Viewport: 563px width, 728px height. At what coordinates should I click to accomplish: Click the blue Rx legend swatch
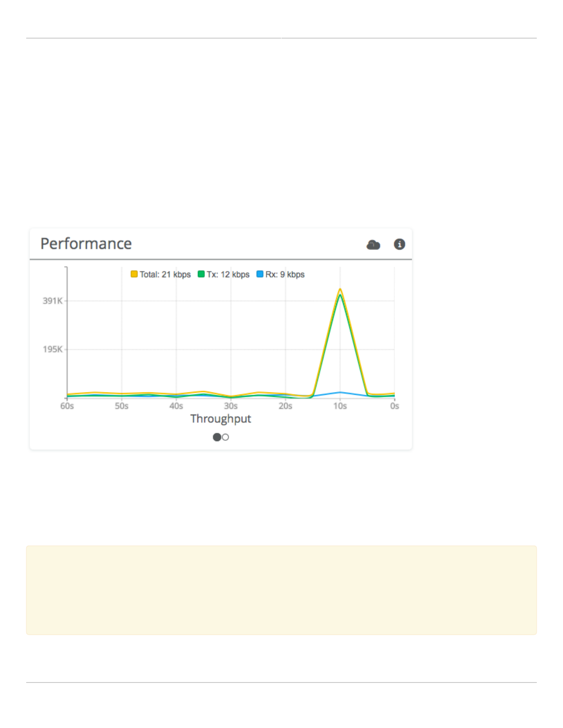point(260,274)
